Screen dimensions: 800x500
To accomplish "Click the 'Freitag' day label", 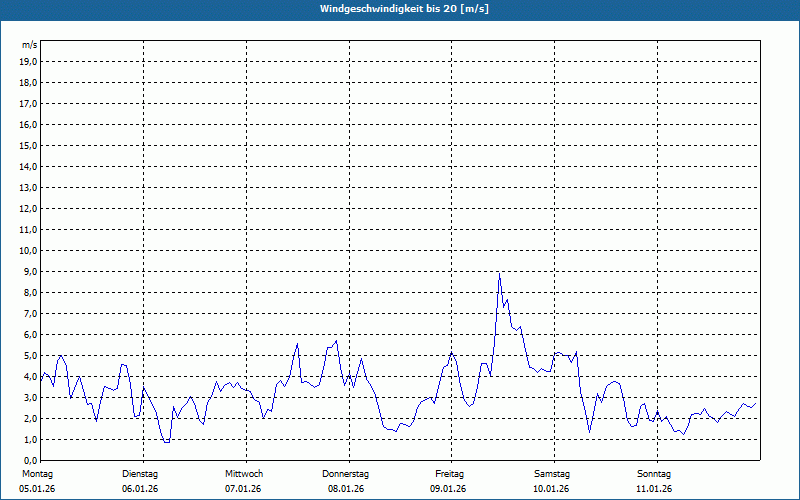I will [x=449, y=473].
